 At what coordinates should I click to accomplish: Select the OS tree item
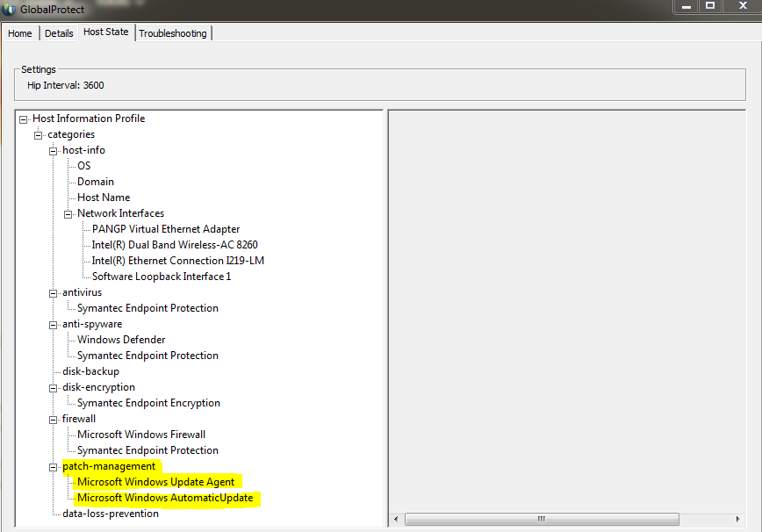click(x=83, y=166)
